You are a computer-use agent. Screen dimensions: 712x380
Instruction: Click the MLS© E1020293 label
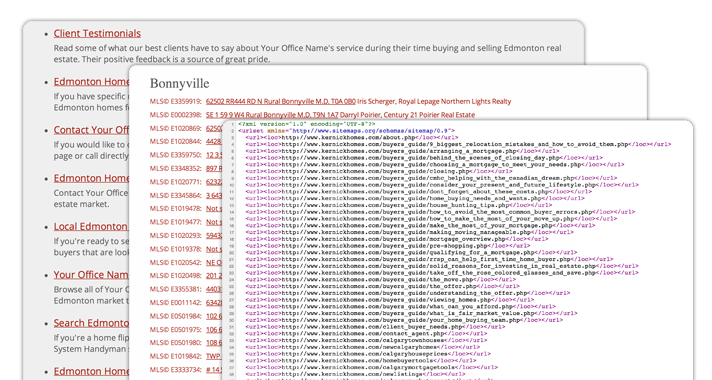click(x=176, y=235)
